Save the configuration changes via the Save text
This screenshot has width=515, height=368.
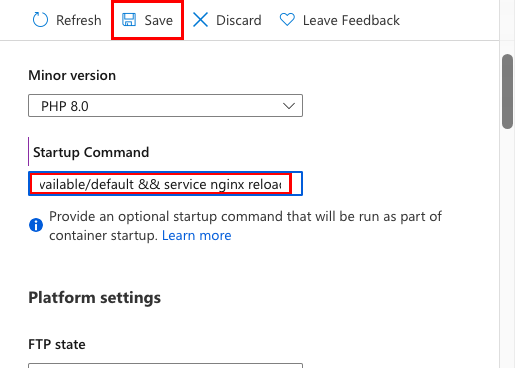pos(159,20)
